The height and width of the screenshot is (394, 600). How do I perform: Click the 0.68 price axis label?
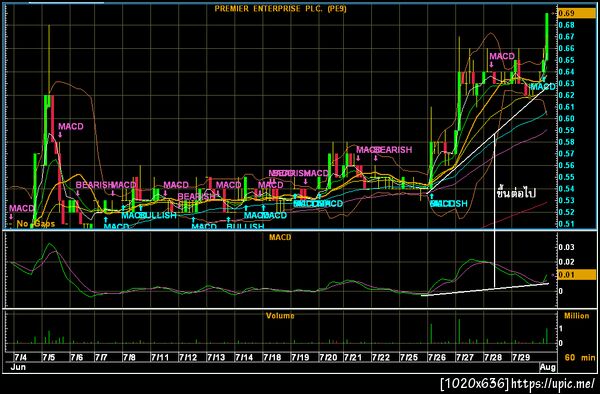[567, 25]
